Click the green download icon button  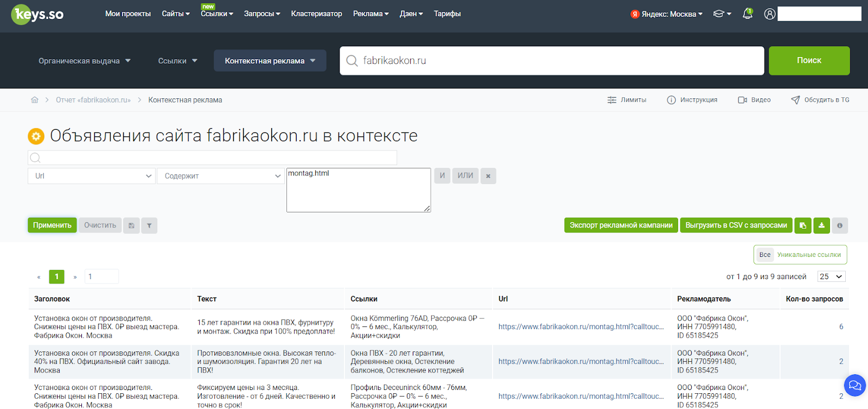click(821, 225)
